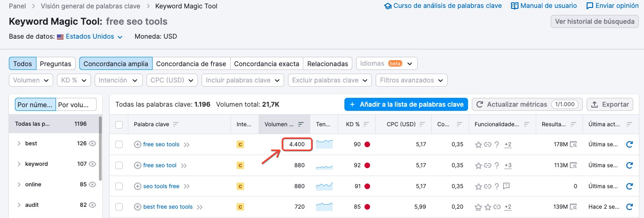The image size is (644, 218).
Task: Check the 'free seo tool' row checkbox
Action: pyautogui.click(x=119, y=165)
